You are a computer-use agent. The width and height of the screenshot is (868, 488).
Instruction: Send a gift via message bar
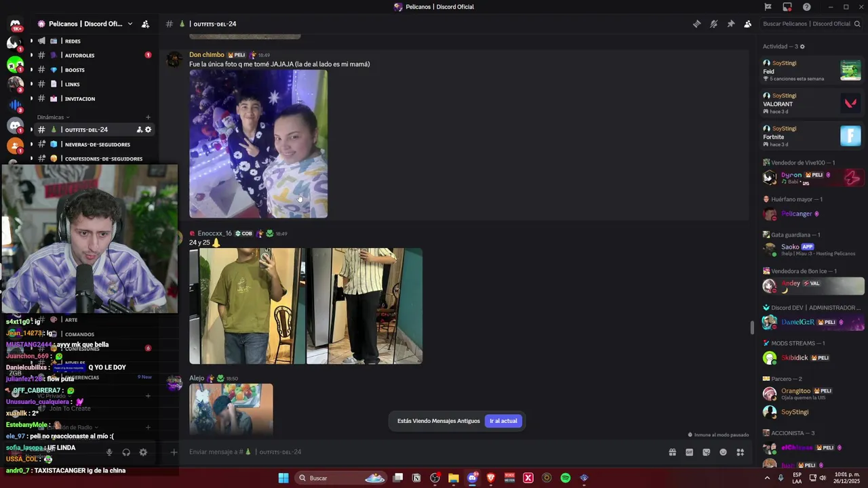pos(672,452)
